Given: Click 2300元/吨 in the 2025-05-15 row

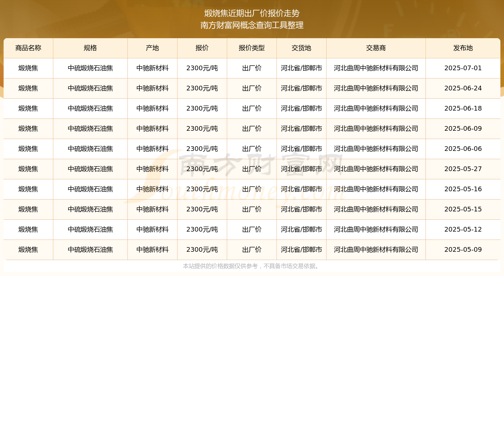Looking at the screenshot, I should [202, 209].
